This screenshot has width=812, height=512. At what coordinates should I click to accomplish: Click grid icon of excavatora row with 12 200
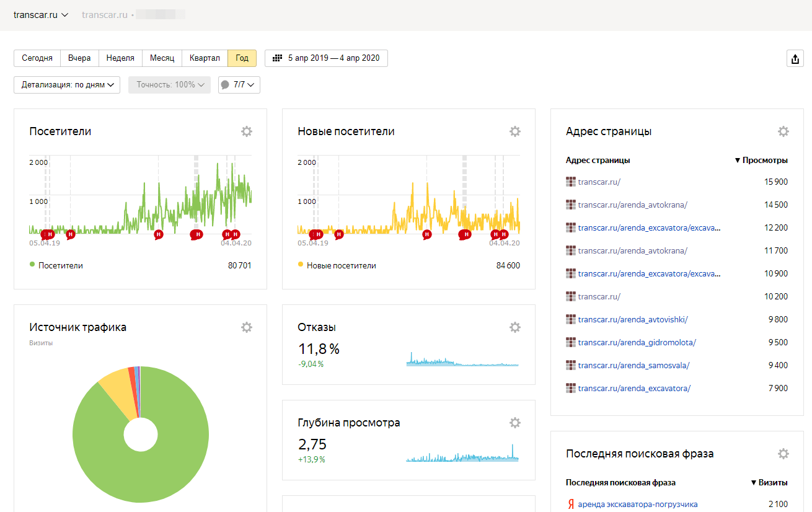571,228
